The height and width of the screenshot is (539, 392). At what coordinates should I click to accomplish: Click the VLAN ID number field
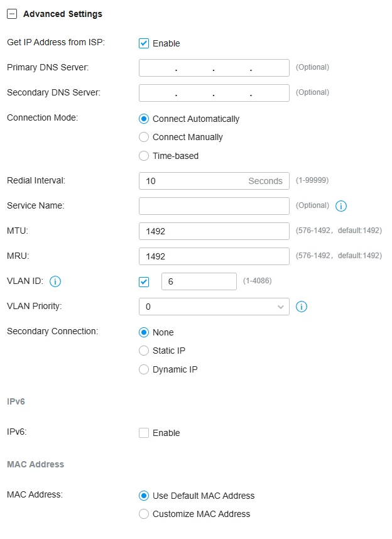point(199,281)
